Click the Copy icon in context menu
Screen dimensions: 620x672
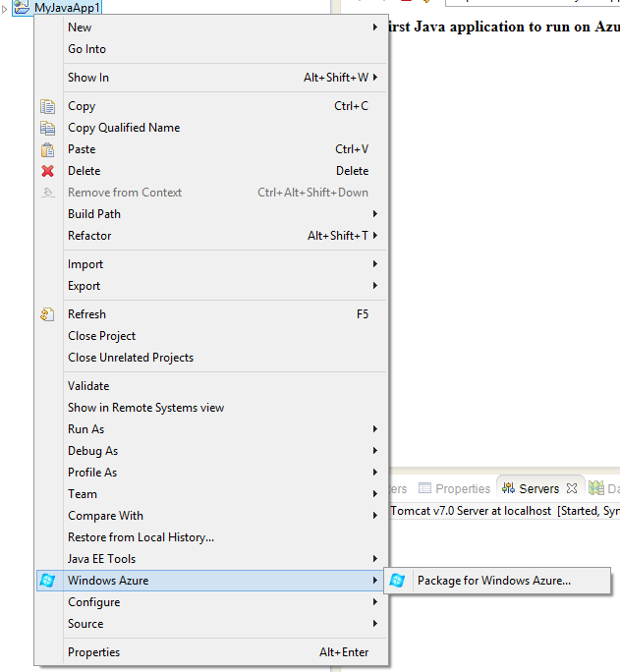click(47, 106)
